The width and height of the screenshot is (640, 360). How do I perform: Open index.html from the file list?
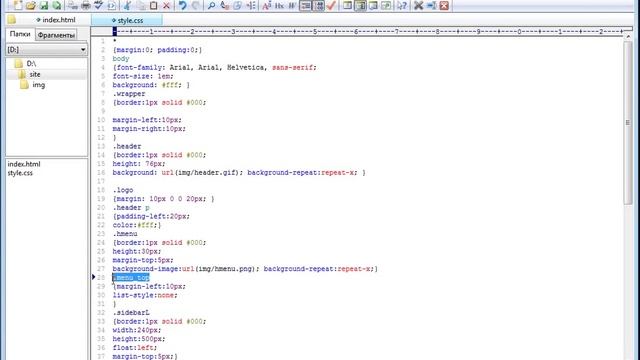tap(24, 164)
